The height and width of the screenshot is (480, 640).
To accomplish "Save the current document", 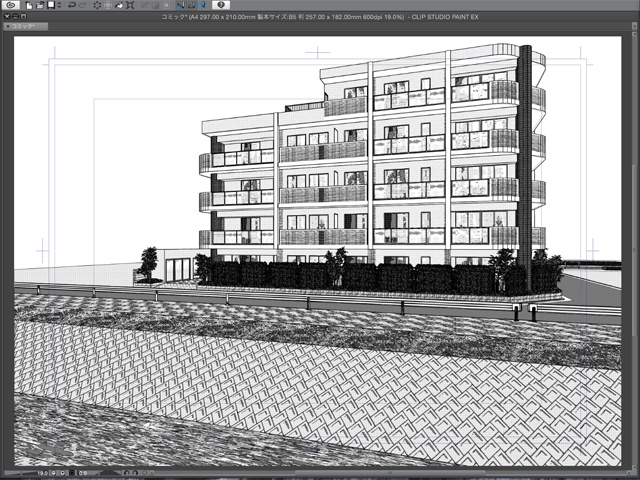I will tap(51, 5).
